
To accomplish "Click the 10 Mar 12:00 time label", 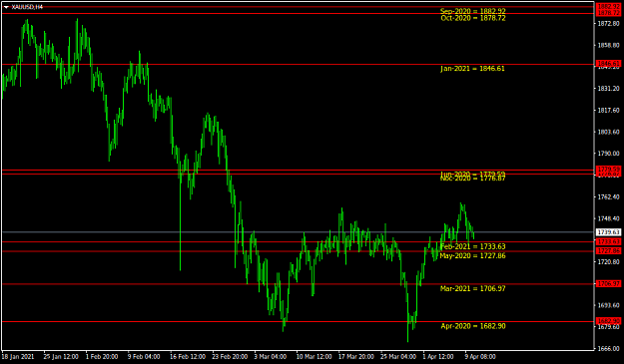I will click(x=313, y=356).
